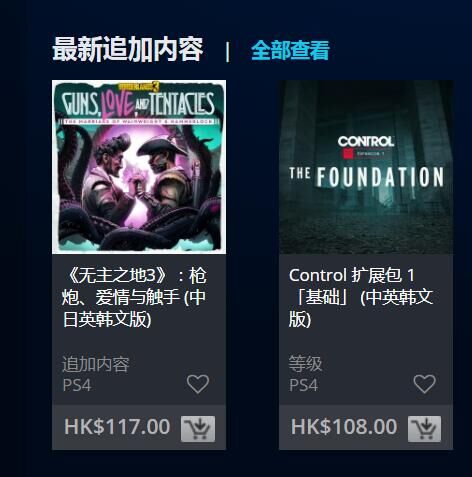This screenshot has width=472, height=477.
Task: Click the divider beside 全部查看
Action: click(x=227, y=52)
